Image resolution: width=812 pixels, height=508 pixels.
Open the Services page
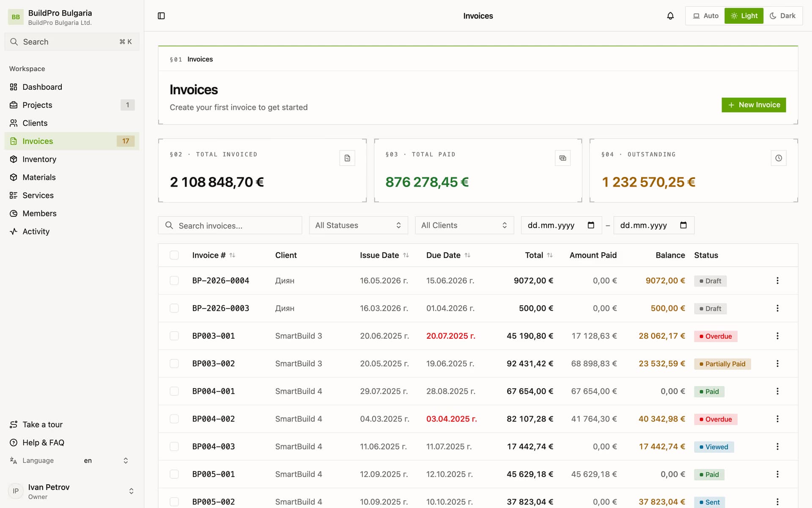tap(72, 195)
